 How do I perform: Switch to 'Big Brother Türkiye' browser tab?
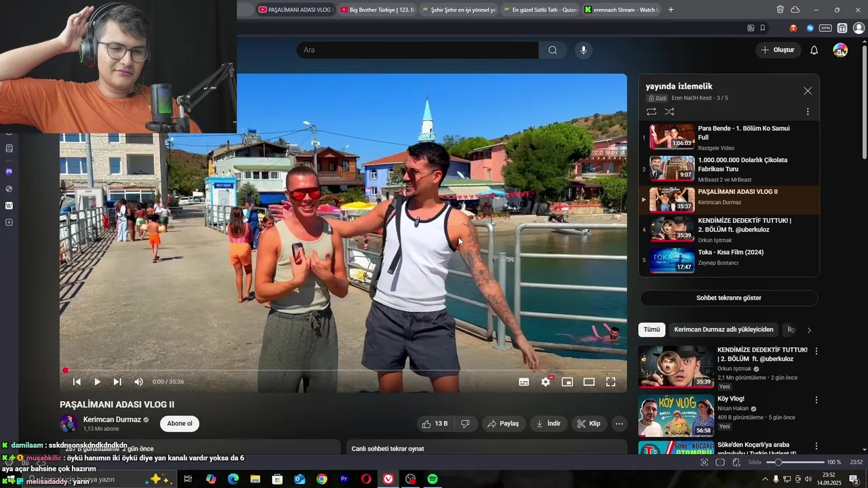[377, 9]
